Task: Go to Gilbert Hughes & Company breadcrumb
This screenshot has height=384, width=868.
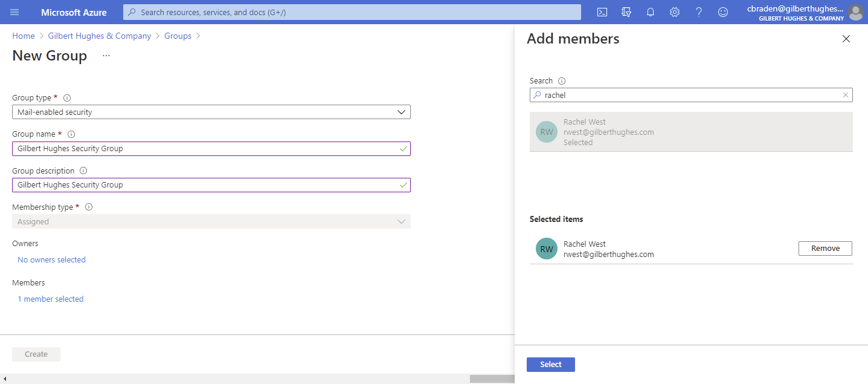Action: pos(100,36)
